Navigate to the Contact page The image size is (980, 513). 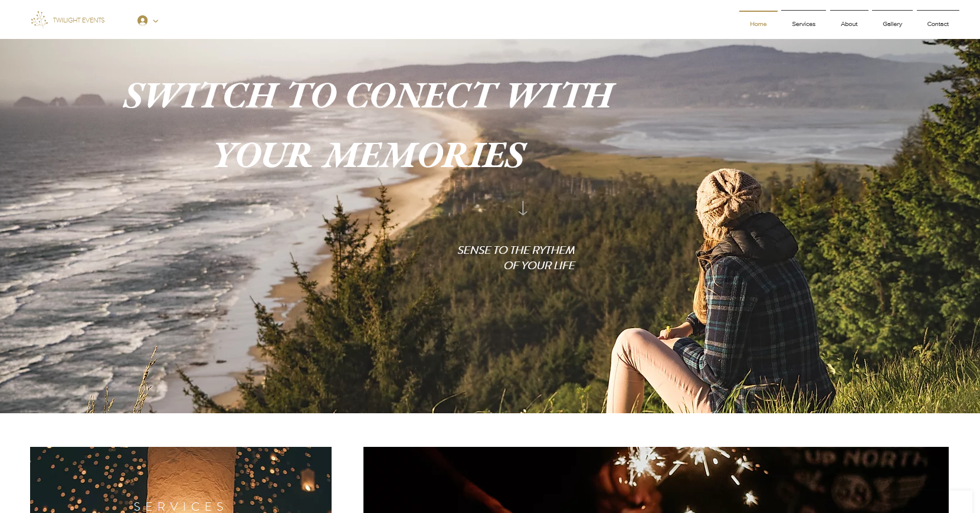[938, 24]
